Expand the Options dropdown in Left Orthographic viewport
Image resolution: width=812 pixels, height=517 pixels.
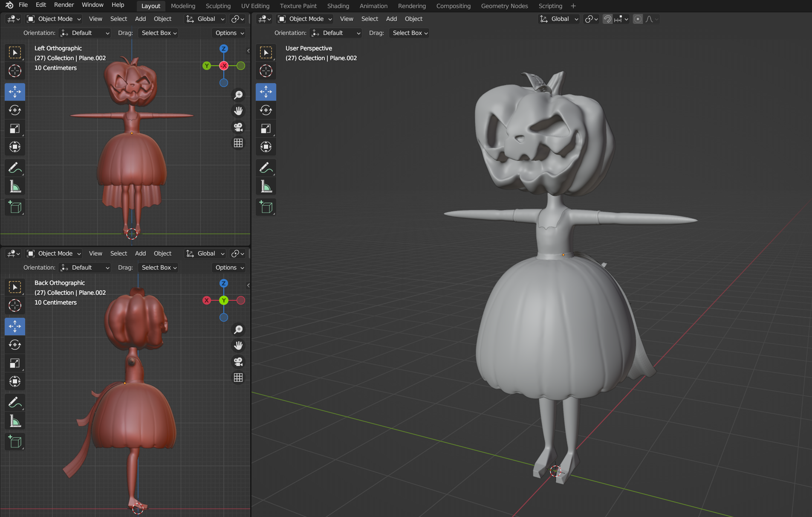pyautogui.click(x=229, y=33)
